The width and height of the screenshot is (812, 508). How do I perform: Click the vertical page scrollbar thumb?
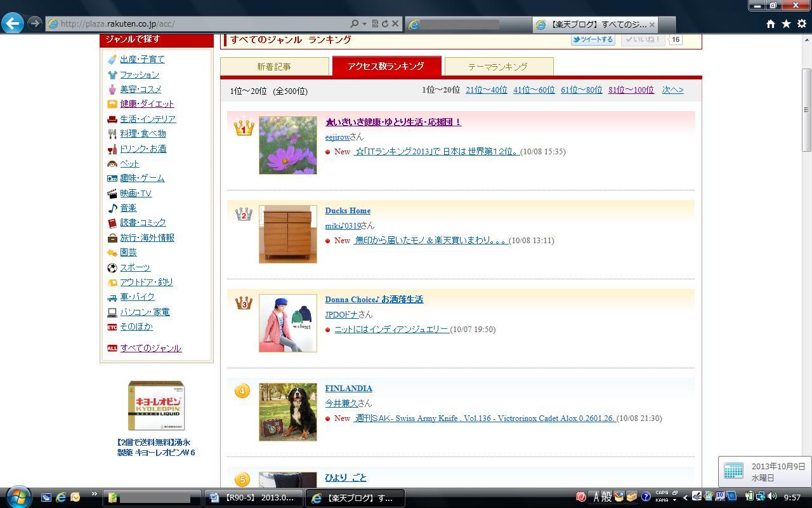[806, 109]
